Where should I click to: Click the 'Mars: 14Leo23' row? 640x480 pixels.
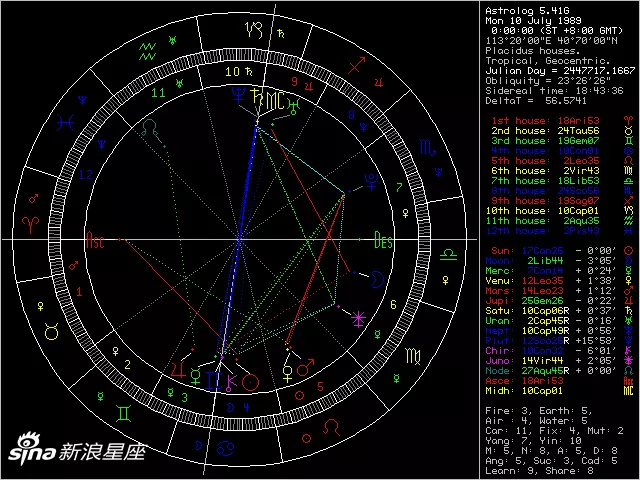(x=559, y=291)
